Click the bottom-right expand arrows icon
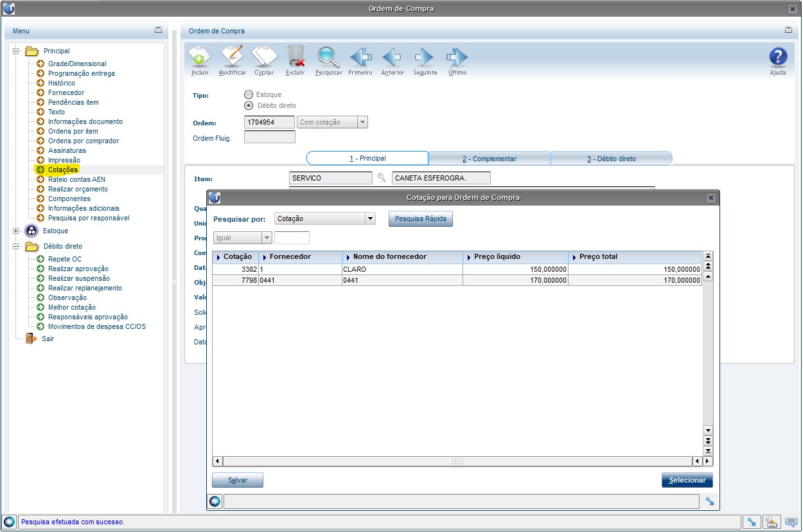The image size is (803, 532). [751, 522]
